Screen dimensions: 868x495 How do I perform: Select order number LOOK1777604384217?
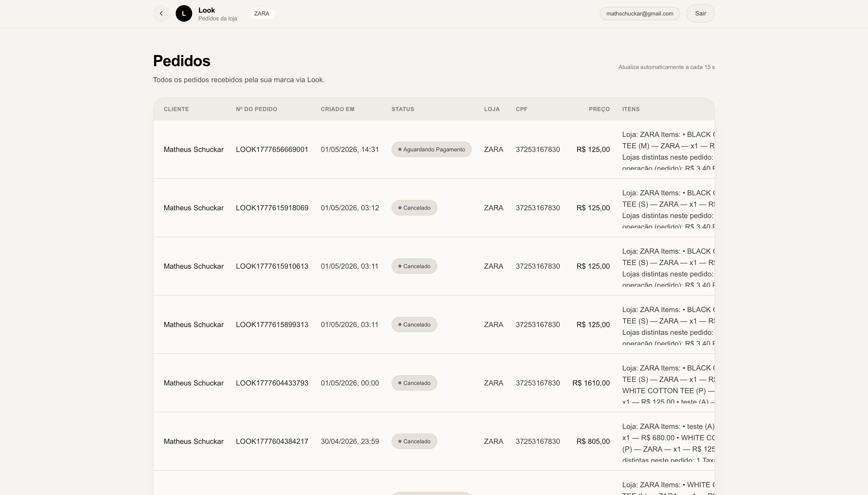(x=272, y=441)
